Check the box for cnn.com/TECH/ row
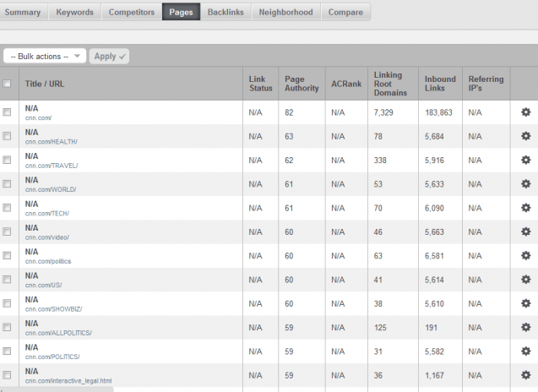The image size is (538, 392). click(x=7, y=208)
